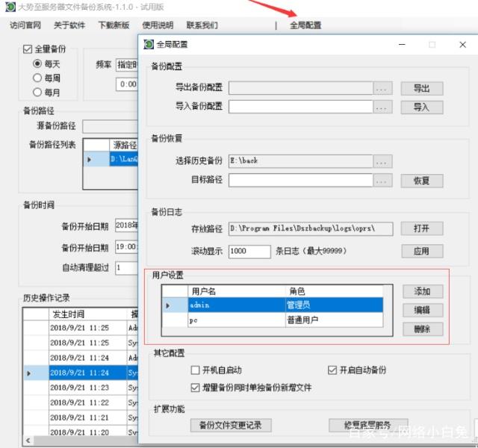Click the 管理员 role cell
This screenshot has width=478, height=448.
334,305
